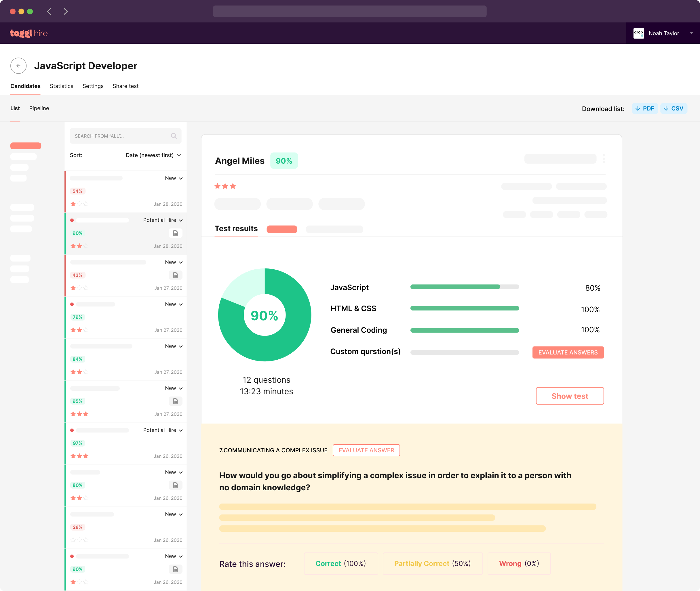Click the Toggl Hire logo icon
Image resolution: width=700 pixels, height=591 pixels.
click(28, 33)
